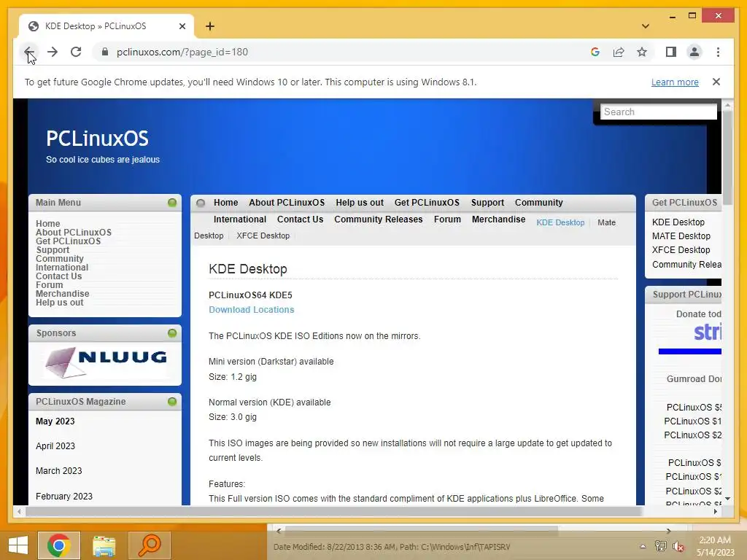Open Contact Us in top navigation bar

click(300, 219)
